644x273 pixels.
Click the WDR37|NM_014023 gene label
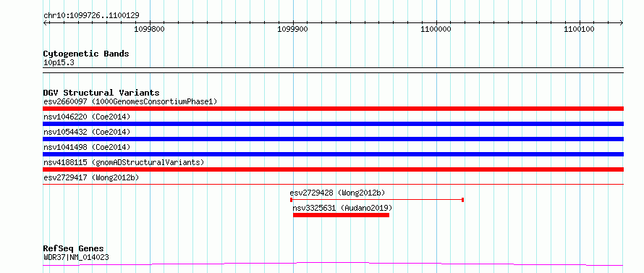tap(76, 258)
